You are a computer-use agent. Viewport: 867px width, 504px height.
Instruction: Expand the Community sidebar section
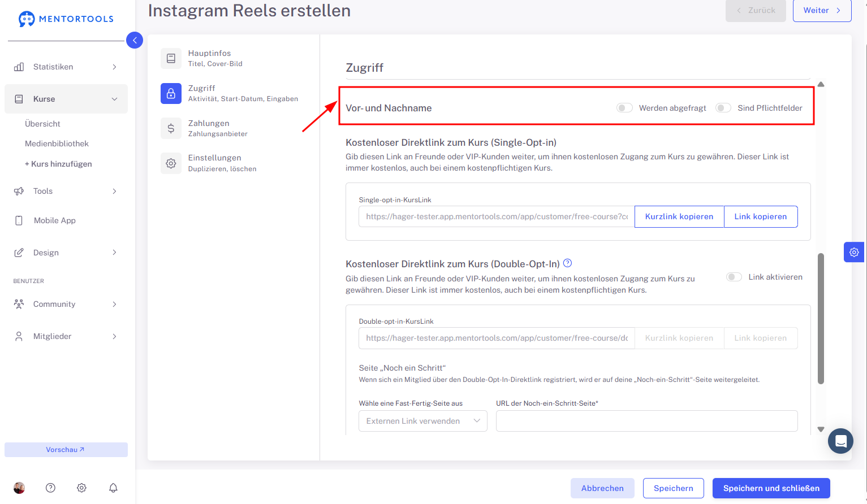click(x=66, y=304)
